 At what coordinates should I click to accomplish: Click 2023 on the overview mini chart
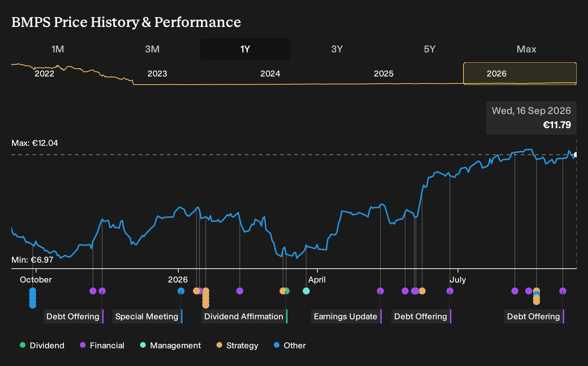(157, 74)
